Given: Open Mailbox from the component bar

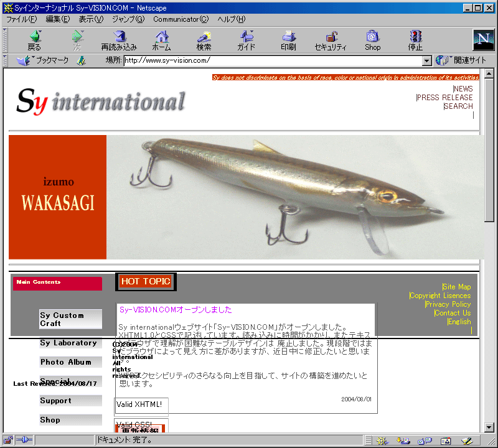Looking at the screenshot, I should (403, 441).
